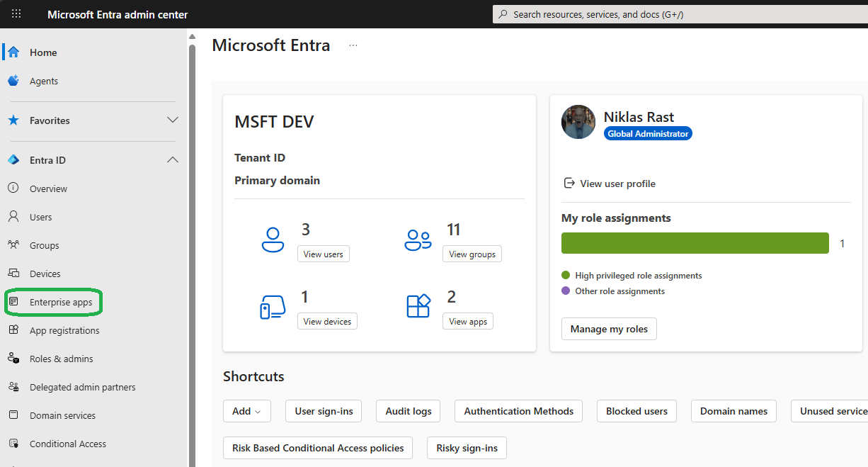Click Niklas Rast profile photo thumbnail
This screenshot has width=868, height=467.
click(578, 123)
